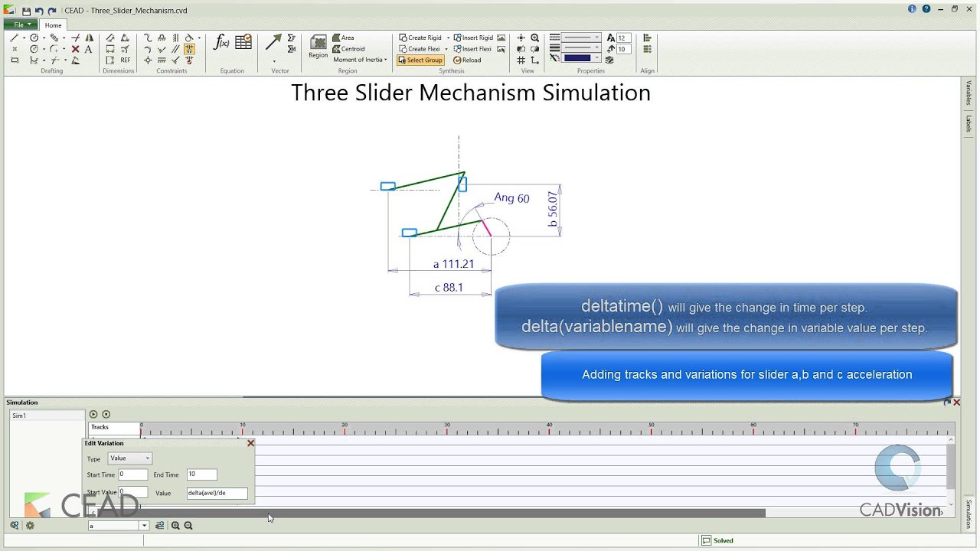Open the dark blue line color dropdown
The height and width of the screenshot is (551, 980).
(x=582, y=57)
